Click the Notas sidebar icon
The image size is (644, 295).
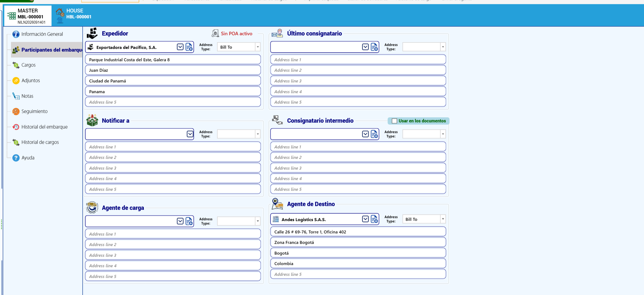[x=16, y=96]
